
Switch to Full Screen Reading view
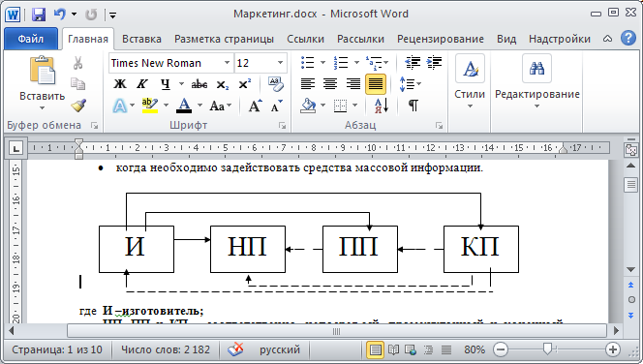[393, 349]
